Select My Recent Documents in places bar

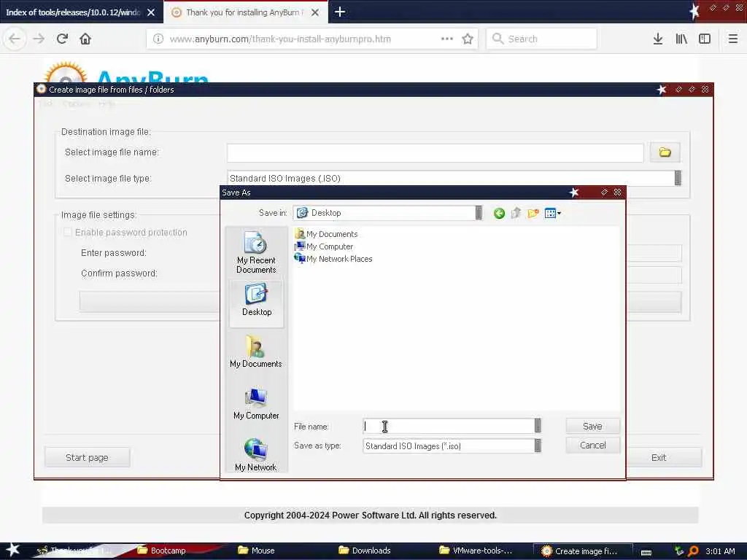(256, 252)
